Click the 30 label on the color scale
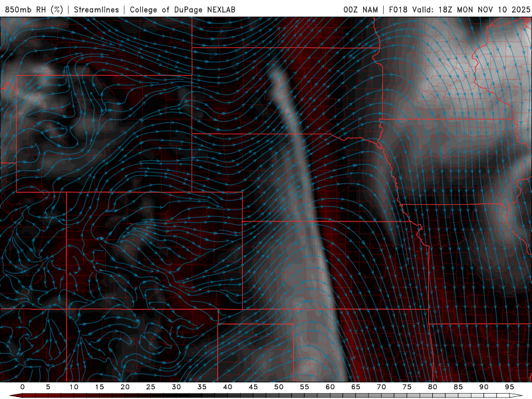Screen dimensions: 532x399 point(176,387)
